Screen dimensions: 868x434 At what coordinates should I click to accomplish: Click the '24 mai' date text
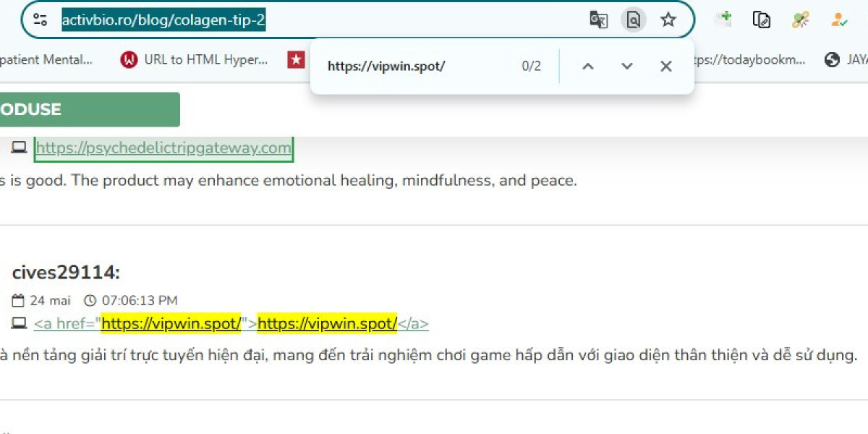(x=50, y=300)
